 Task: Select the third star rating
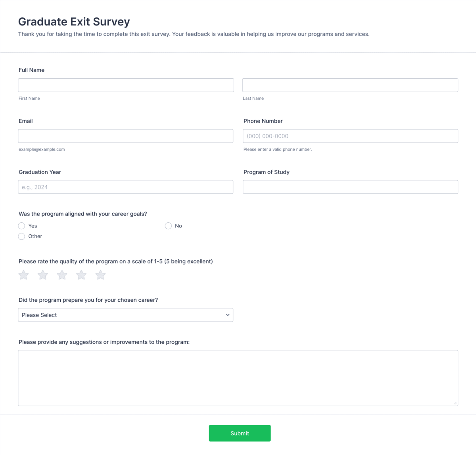tap(62, 275)
